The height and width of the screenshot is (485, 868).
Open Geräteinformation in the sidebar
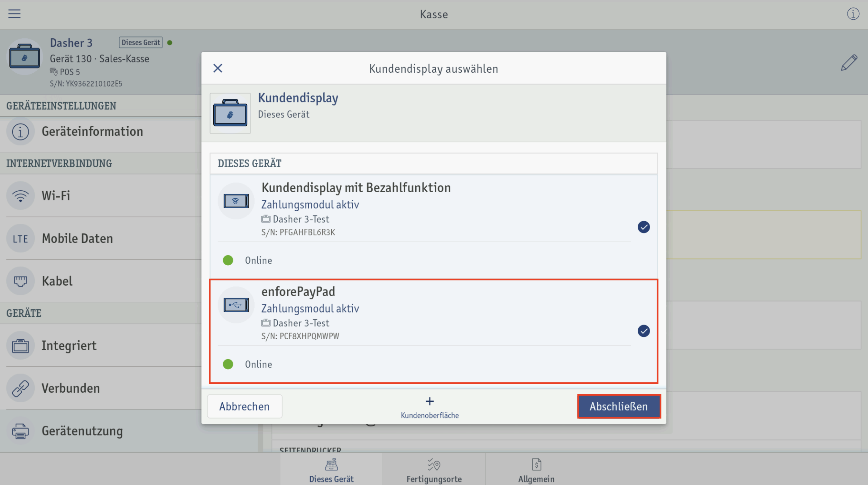coord(101,131)
